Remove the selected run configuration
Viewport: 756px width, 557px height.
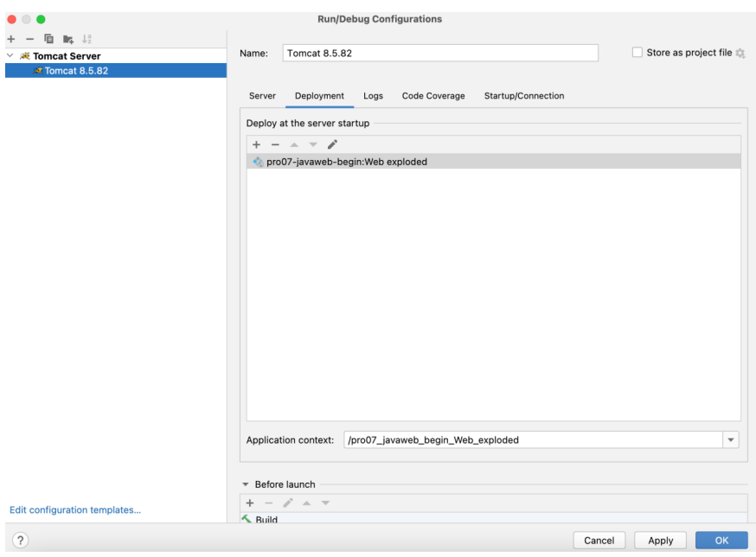click(30, 39)
